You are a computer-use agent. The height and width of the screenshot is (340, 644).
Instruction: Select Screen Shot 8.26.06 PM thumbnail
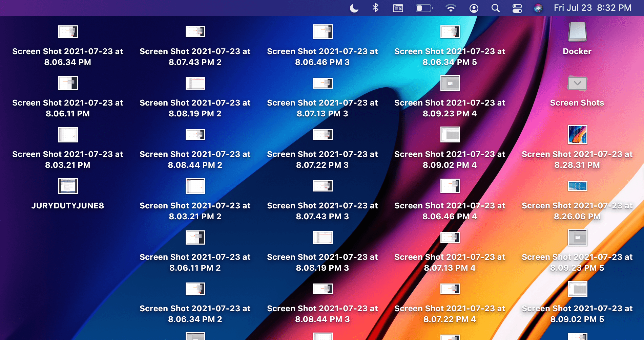(577, 186)
